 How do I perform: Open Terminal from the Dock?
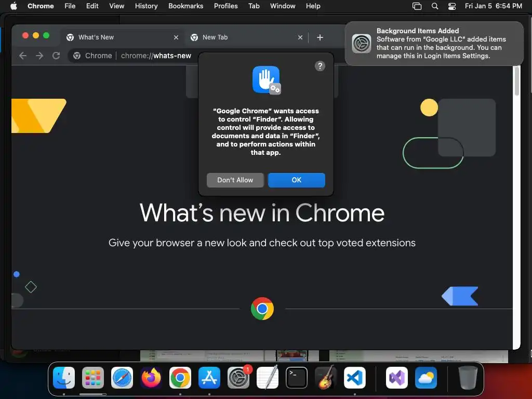297,378
